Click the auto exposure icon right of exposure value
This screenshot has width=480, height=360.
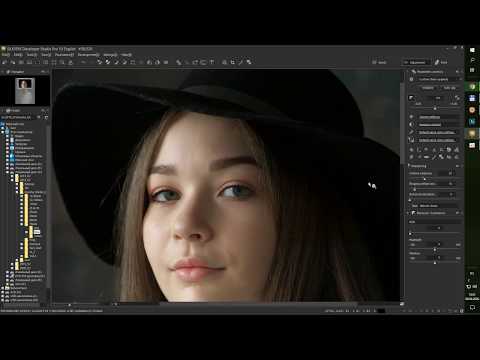click(457, 98)
